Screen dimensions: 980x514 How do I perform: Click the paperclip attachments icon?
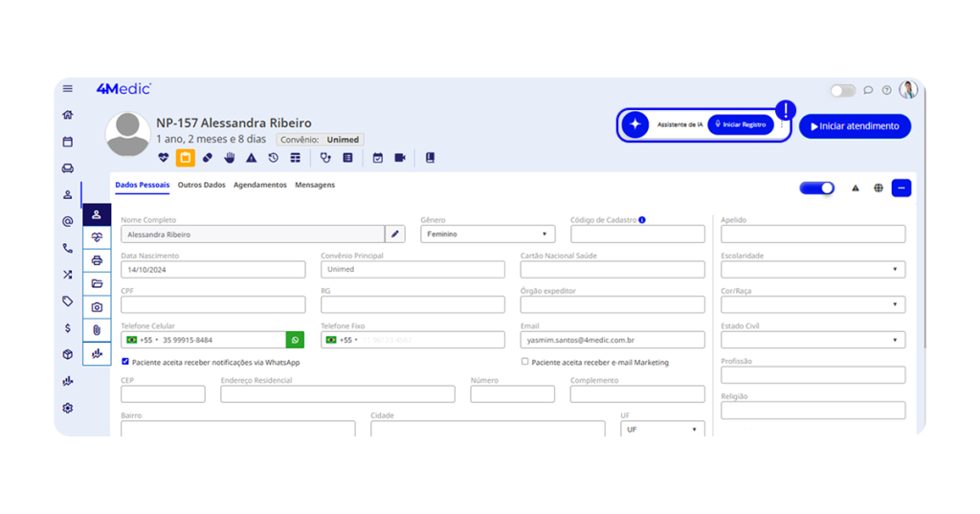97,330
